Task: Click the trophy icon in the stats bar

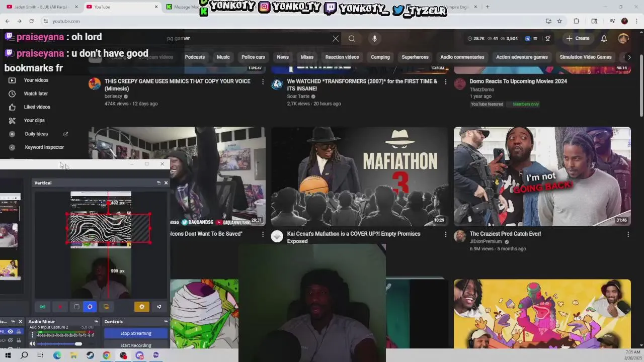Action: [548, 38]
